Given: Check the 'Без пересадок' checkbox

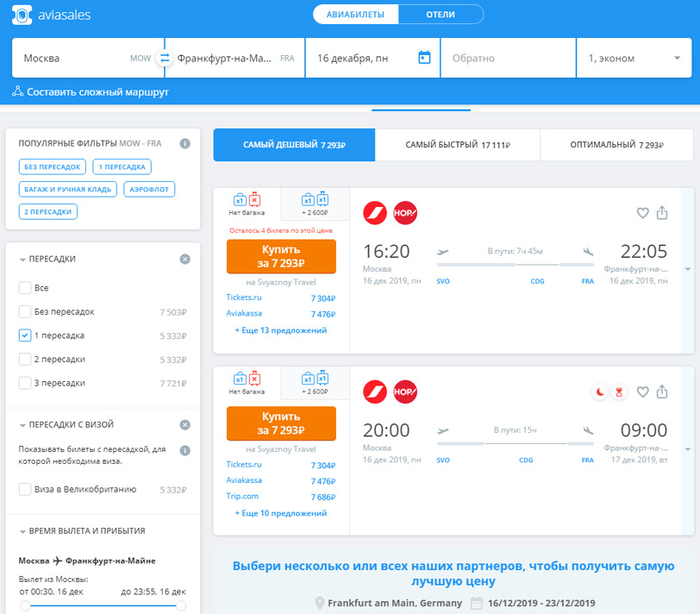Looking at the screenshot, I should pos(25,311).
